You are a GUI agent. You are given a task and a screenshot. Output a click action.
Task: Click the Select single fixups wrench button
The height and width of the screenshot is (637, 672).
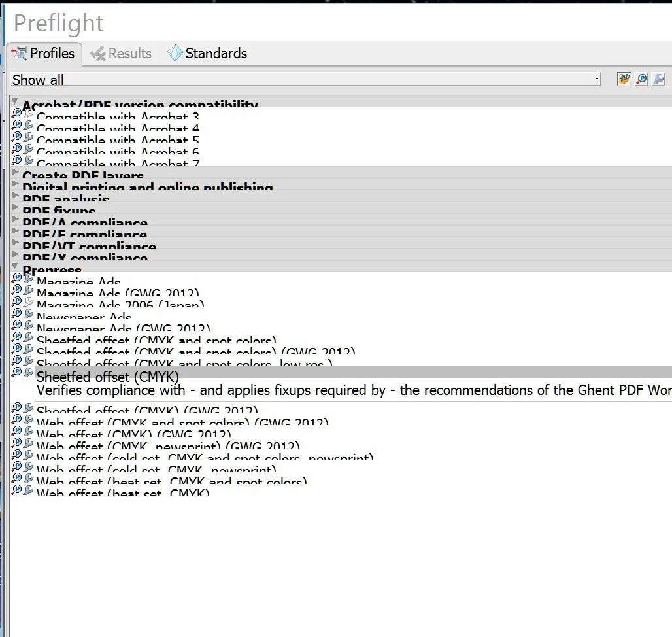pos(659,79)
